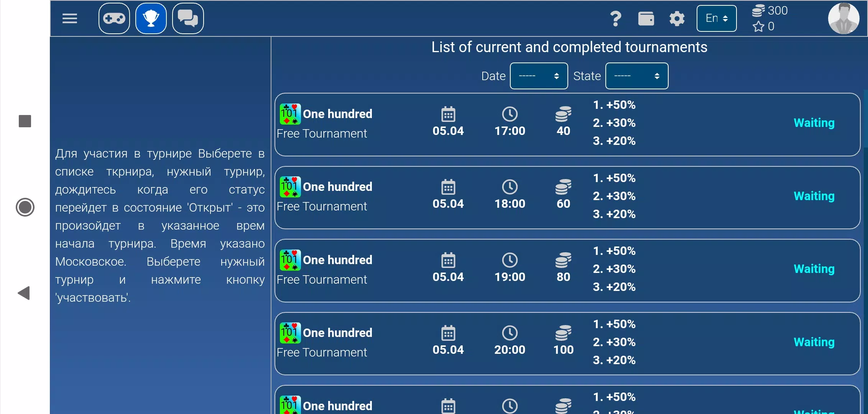The width and height of the screenshot is (868, 414).
Task: Click the chat/messages icon
Action: coord(187,18)
